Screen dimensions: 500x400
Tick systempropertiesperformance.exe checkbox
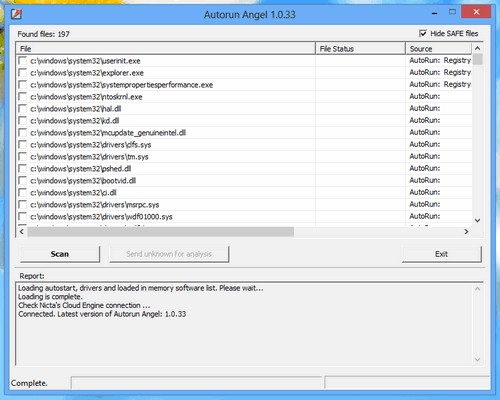click(23, 85)
